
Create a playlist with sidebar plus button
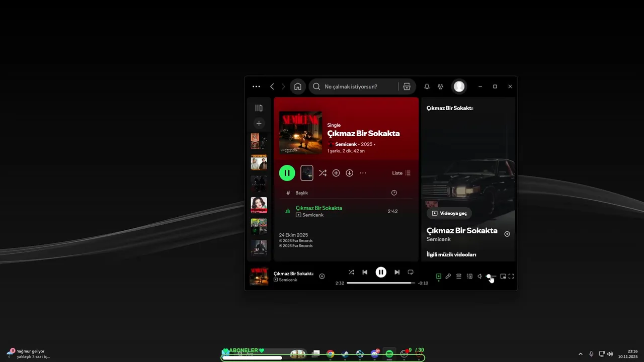point(259,123)
